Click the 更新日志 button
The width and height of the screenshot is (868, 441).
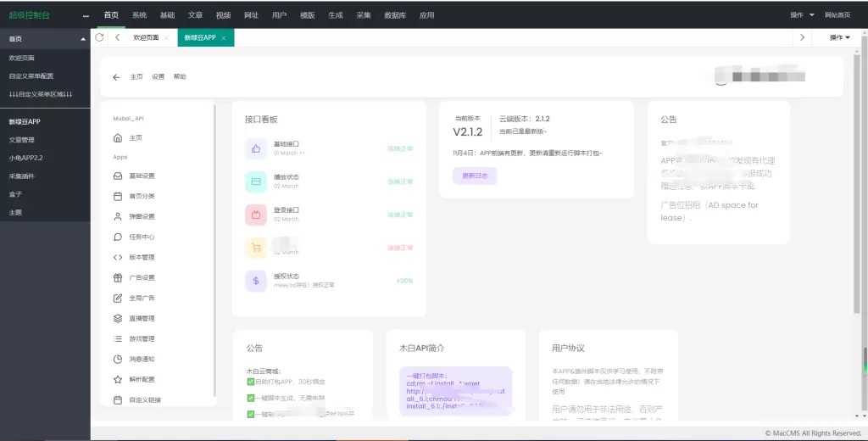(475, 176)
